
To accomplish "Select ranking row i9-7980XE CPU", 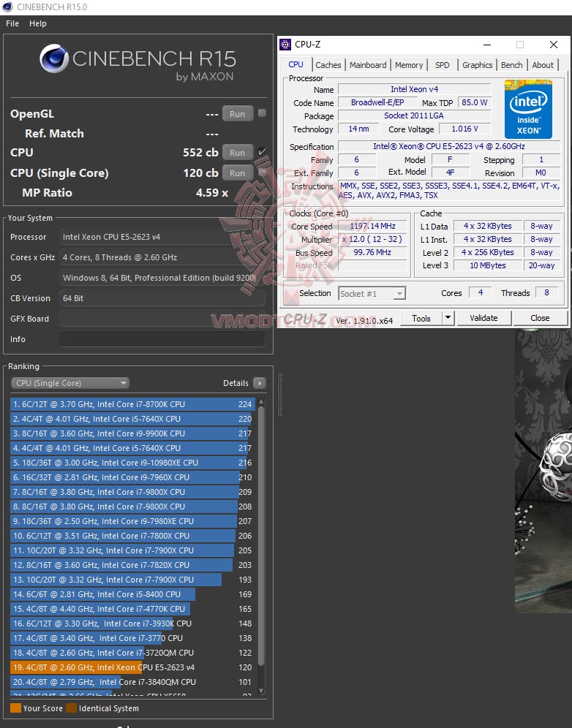I will [x=133, y=521].
